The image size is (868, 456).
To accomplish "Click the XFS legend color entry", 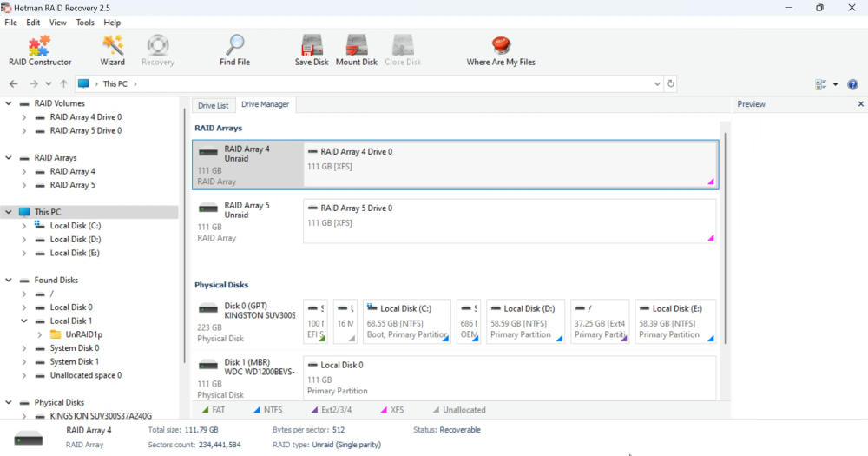I will 392,410.
